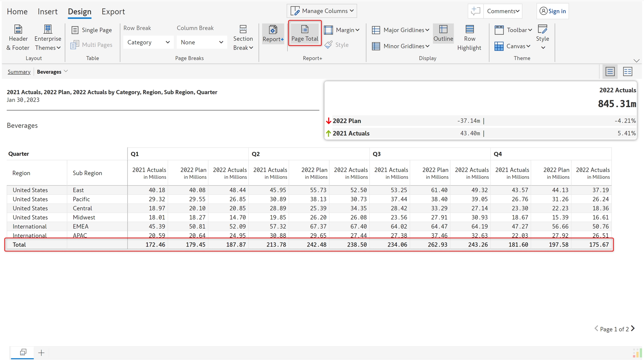
Task: Add a new sheet with plus icon
Action: (41, 352)
